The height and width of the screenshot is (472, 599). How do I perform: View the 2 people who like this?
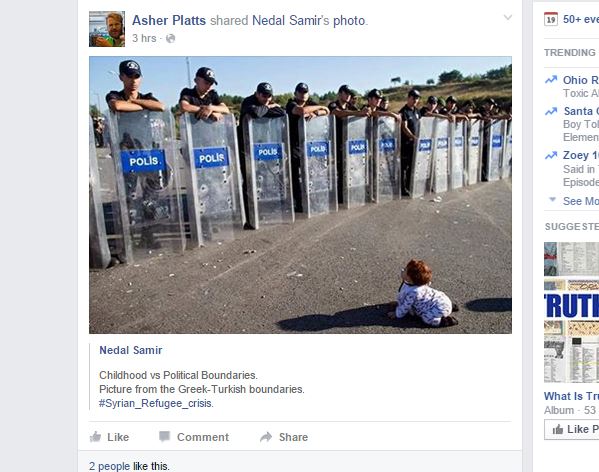(x=109, y=466)
